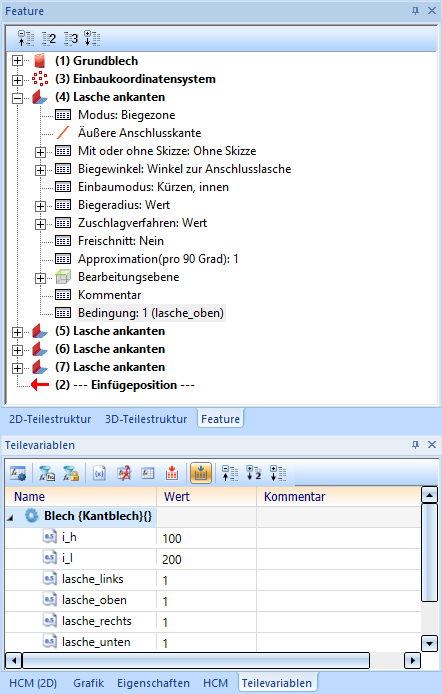Collapse the (4) Lasche ankanten node
This screenshot has height=694, width=442.
[17, 98]
